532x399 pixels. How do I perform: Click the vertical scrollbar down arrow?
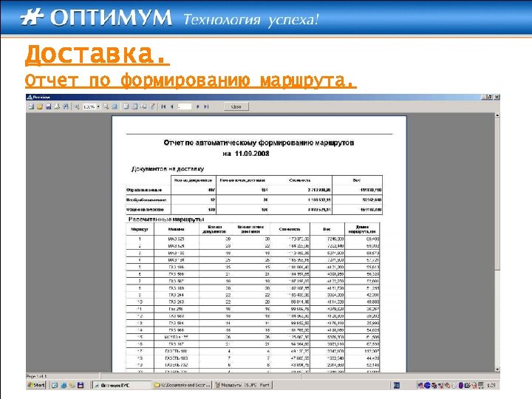pyautogui.click(x=497, y=369)
